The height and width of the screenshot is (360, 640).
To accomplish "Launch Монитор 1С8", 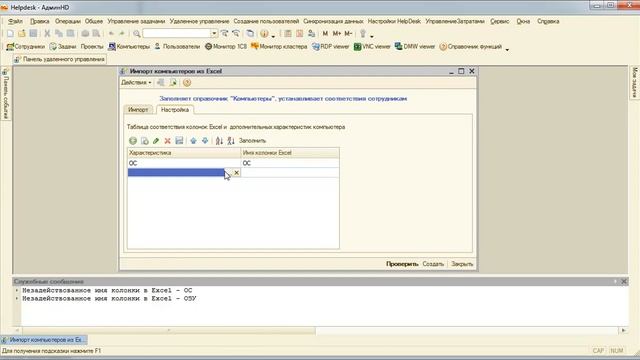I will pos(226,47).
